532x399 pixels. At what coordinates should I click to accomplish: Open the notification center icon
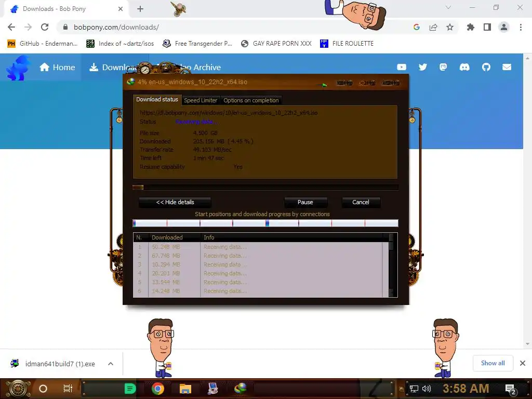(511, 390)
